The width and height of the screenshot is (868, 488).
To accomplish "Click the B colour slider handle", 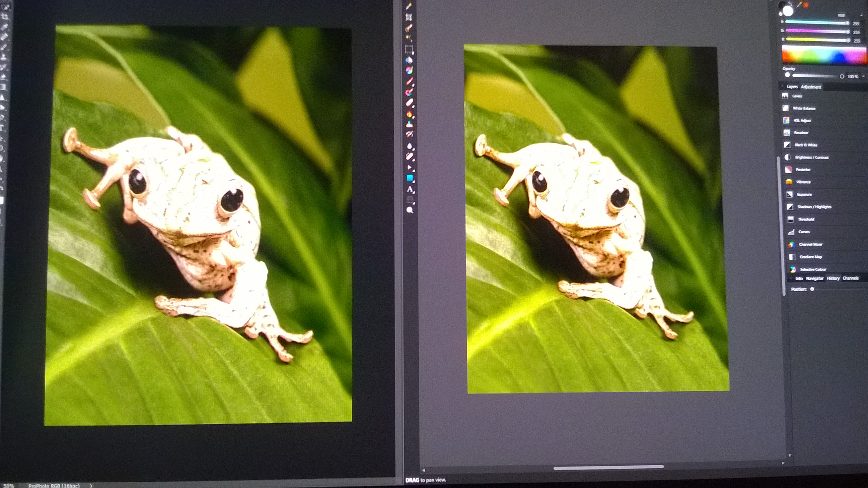I will click(x=848, y=40).
